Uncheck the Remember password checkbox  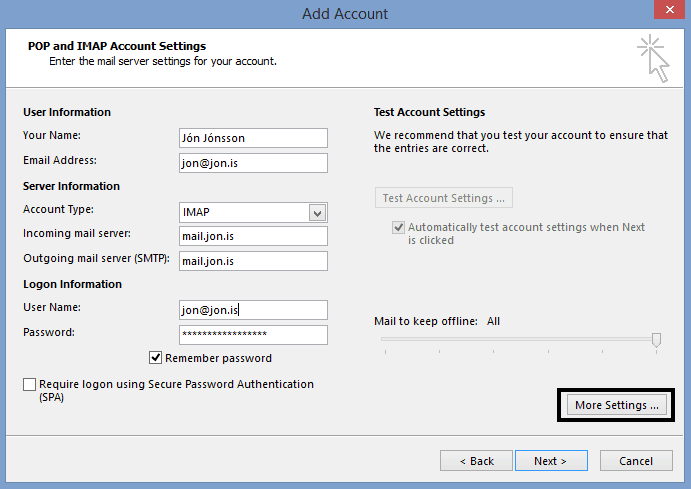point(156,358)
